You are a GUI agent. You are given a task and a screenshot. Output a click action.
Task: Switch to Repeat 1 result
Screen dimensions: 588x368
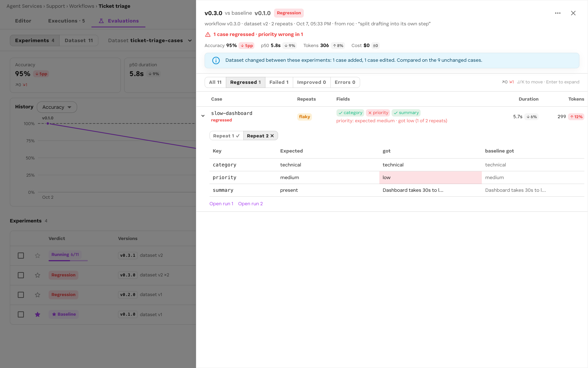coord(226,136)
